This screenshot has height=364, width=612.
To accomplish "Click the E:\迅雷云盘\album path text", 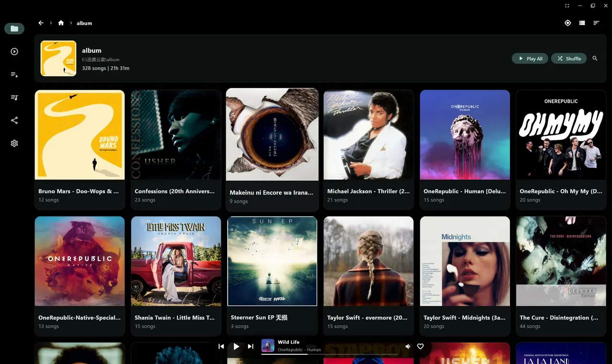I will tap(101, 60).
